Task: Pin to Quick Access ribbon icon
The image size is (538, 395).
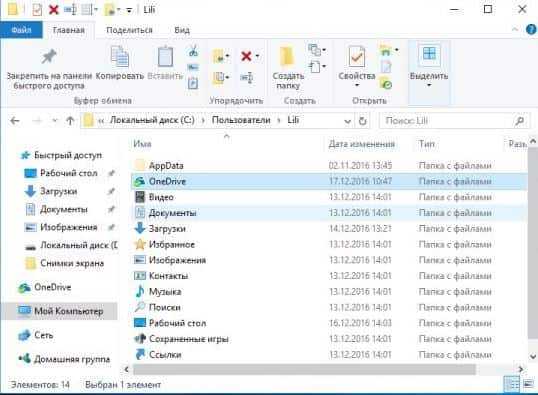Action: tap(49, 57)
